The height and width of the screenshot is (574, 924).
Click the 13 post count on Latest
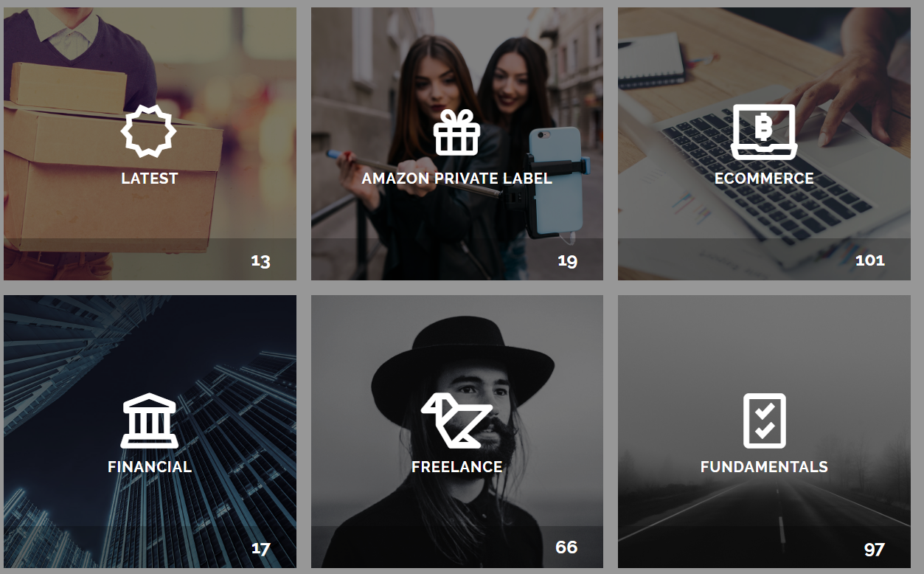click(x=260, y=260)
